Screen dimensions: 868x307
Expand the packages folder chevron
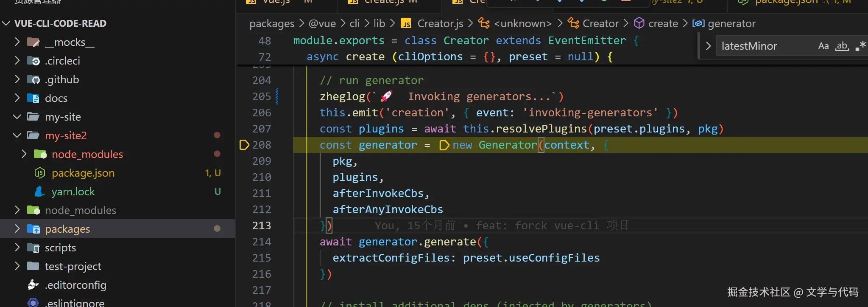click(x=17, y=228)
